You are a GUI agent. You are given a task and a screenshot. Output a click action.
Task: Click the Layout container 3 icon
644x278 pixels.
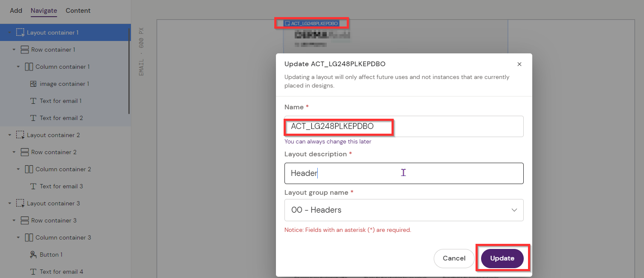point(20,203)
